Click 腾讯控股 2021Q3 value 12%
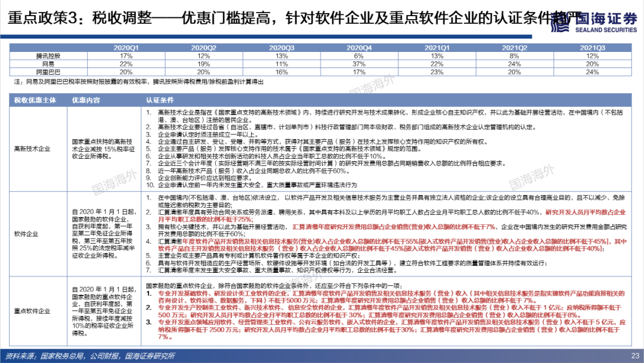 [592, 56]
